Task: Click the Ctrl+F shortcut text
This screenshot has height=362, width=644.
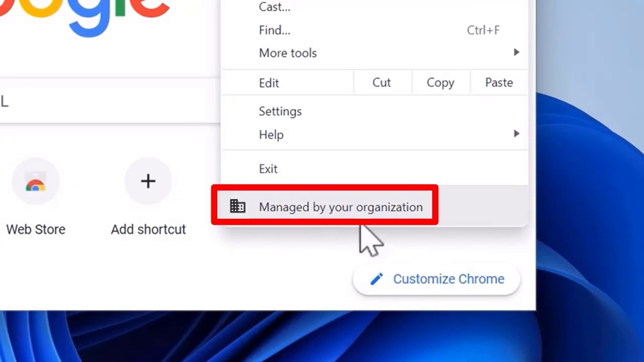Action: [483, 30]
